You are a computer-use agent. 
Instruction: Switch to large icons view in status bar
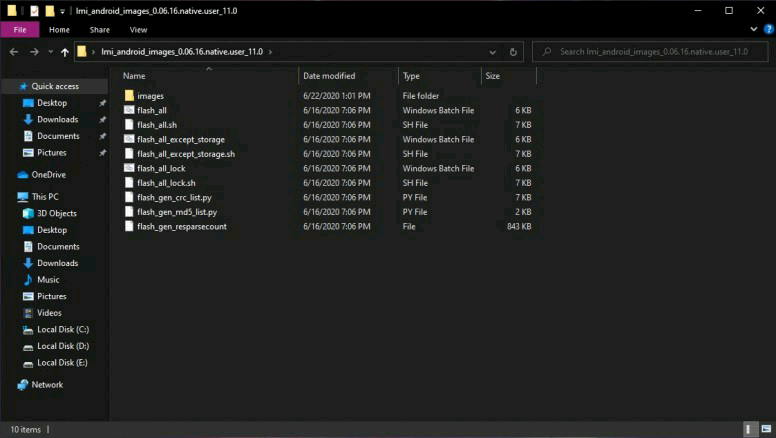[763, 429]
